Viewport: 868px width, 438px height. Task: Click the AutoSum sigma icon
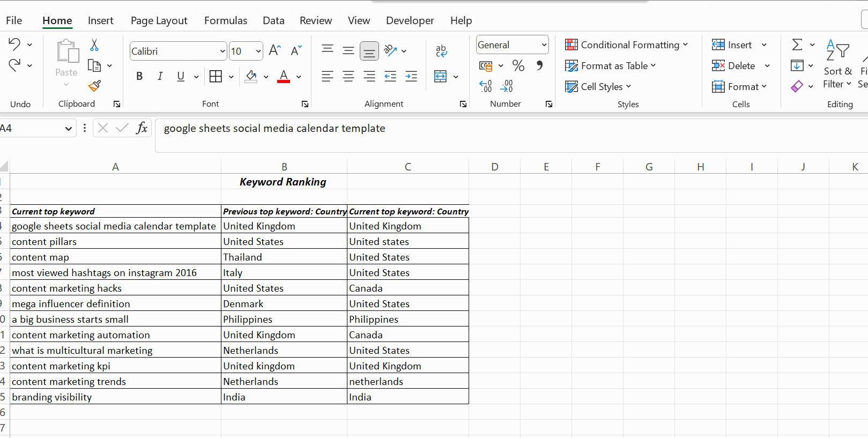797,45
